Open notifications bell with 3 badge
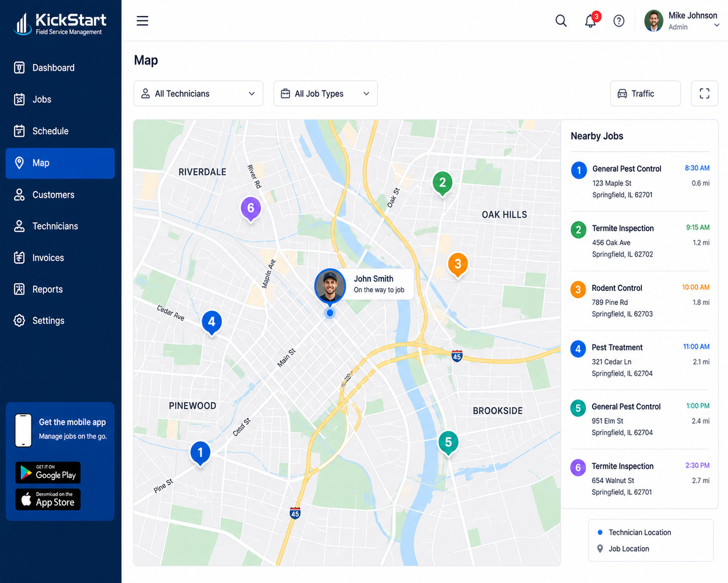 591,20
